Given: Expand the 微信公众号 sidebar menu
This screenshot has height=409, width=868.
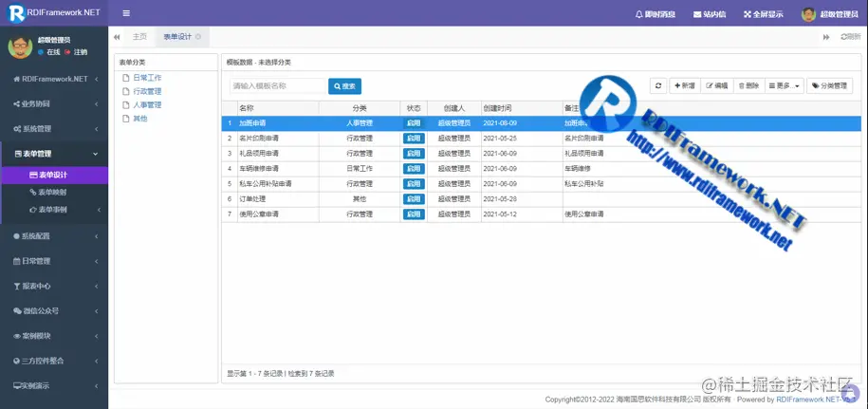Looking at the screenshot, I should (54, 311).
